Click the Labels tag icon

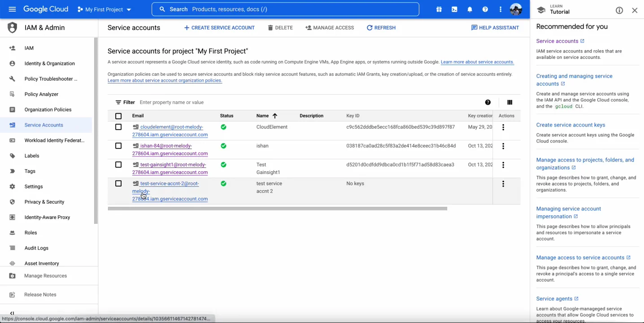coord(12,156)
